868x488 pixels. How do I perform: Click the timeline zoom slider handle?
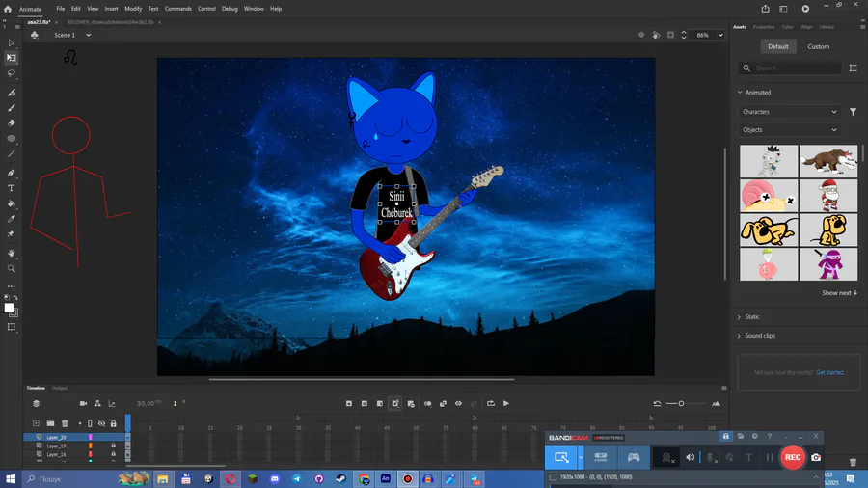[x=681, y=403]
